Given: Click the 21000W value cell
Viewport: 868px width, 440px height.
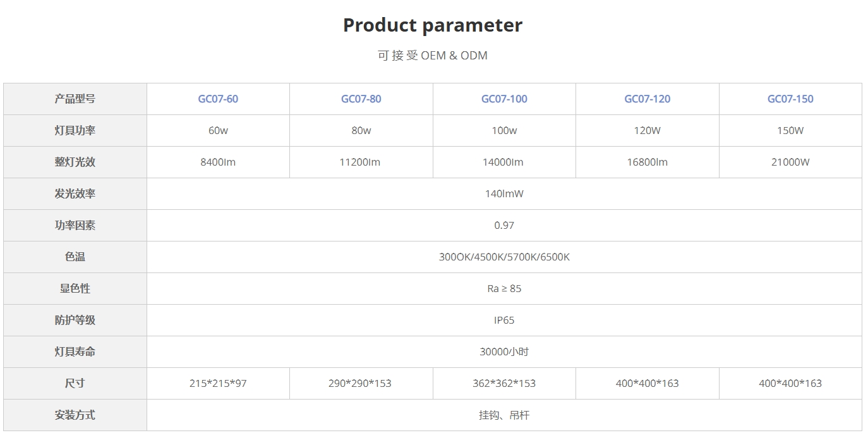Looking at the screenshot, I should tap(790, 162).
